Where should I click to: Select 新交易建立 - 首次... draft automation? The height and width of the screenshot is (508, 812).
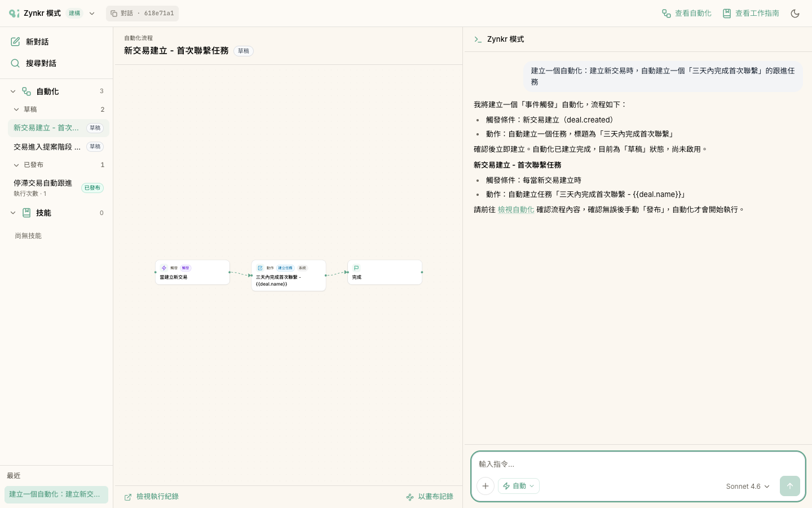point(59,128)
